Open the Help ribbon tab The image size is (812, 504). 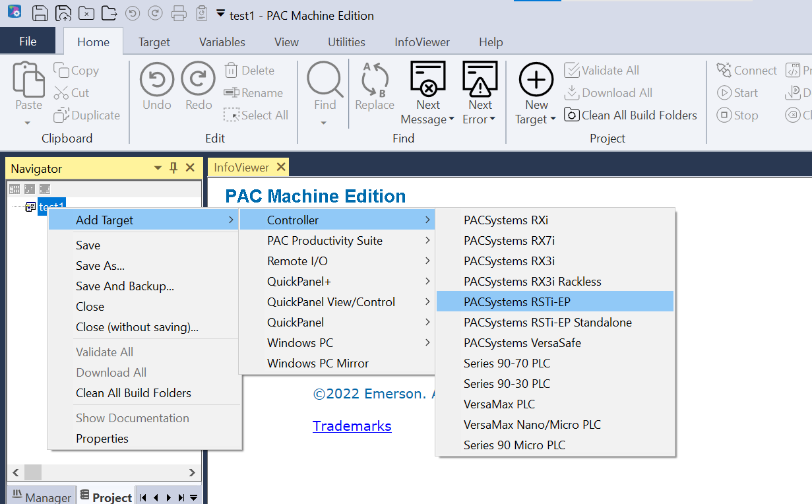click(x=491, y=42)
